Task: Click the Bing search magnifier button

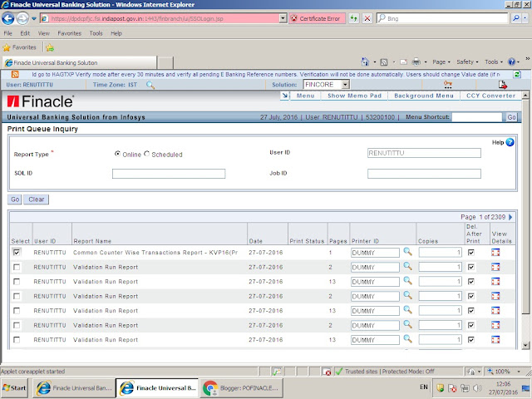Action: (515, 18)
